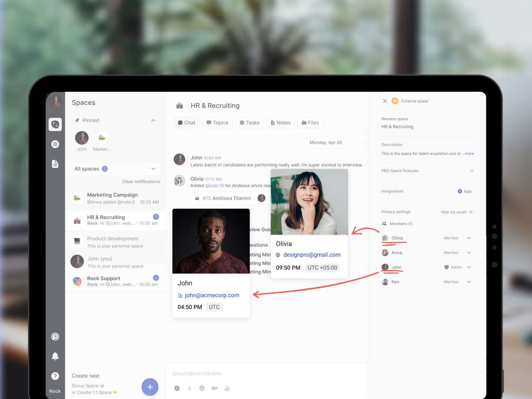Viewport: 532px width, 399px height.
Task: Click John's avatar in chat message
Action: (180, 160)
